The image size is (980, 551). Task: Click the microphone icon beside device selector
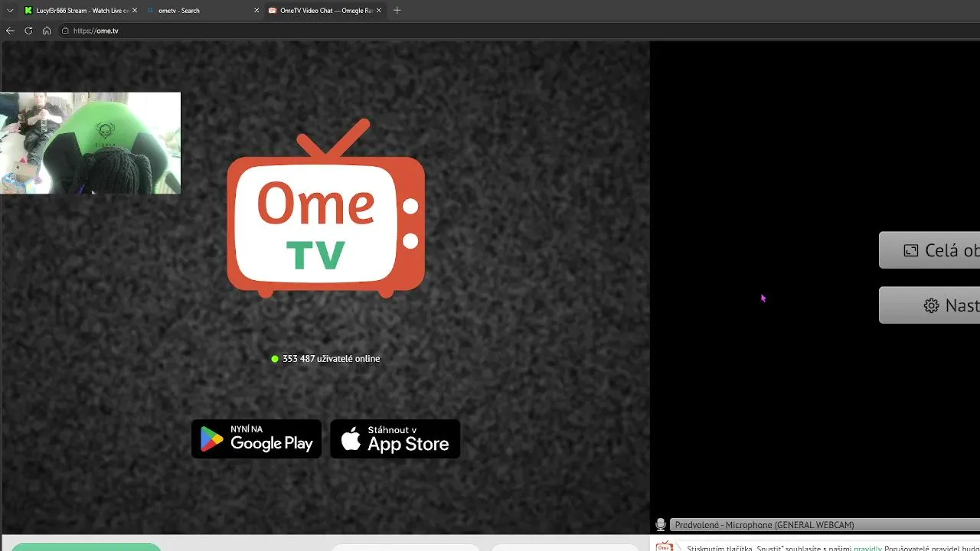point(661,525)
